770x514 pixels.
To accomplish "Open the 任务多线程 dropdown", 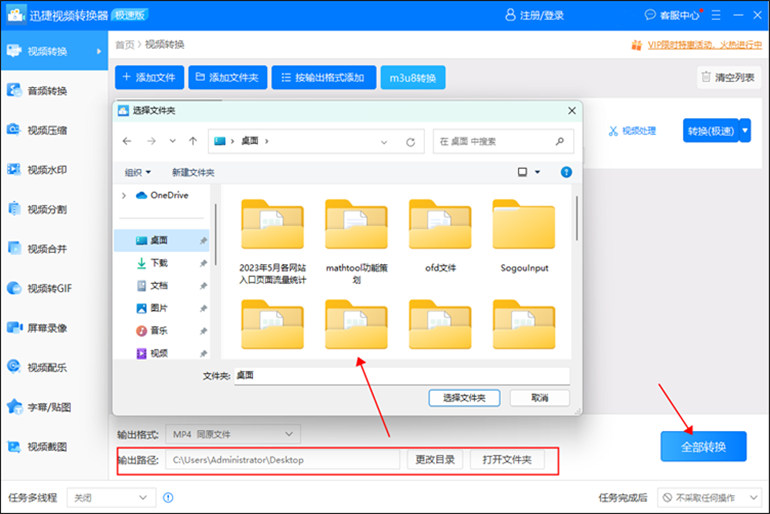I will pyautogui.click(x=111, y=498).
